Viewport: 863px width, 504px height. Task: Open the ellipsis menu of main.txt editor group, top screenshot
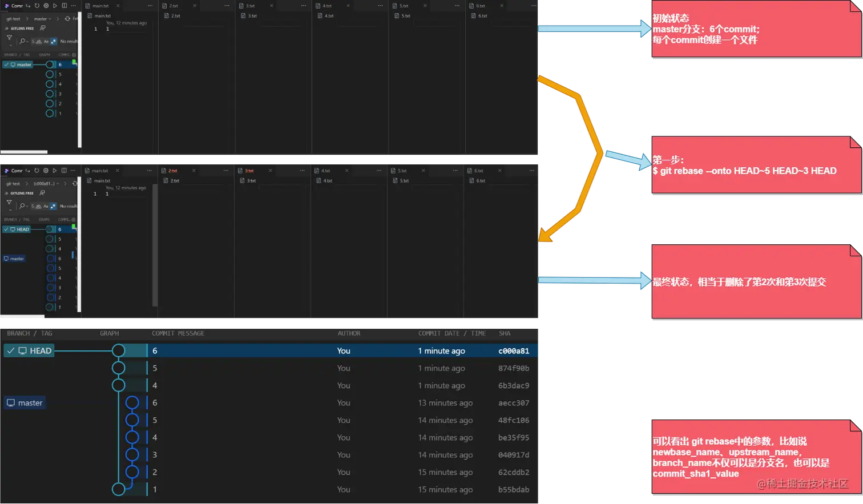(150, 6)
